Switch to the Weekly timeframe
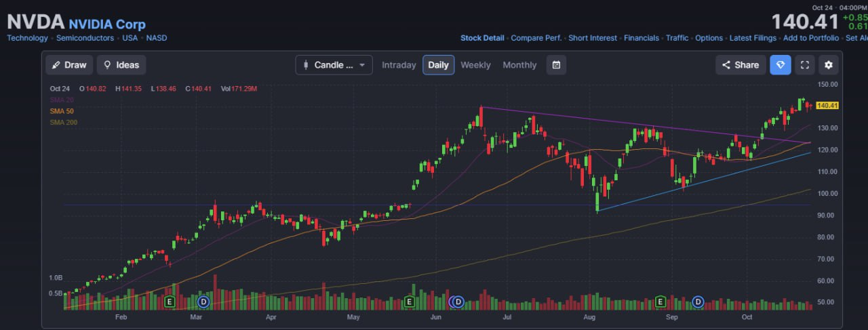This screenshot has width=868, height=330. pos(475,65)
